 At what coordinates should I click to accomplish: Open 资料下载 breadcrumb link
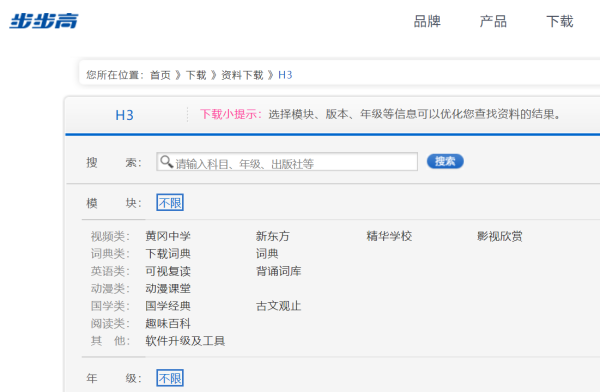(x=242, y=75)
